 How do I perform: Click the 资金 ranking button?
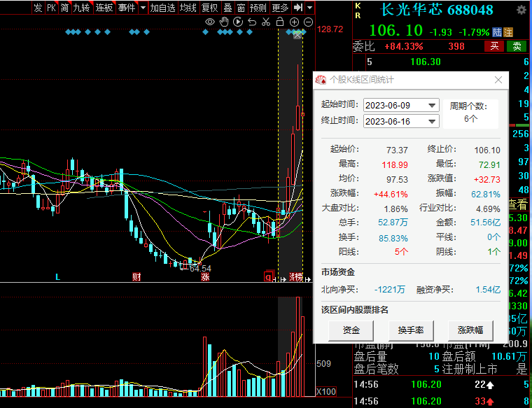point(351,330)
